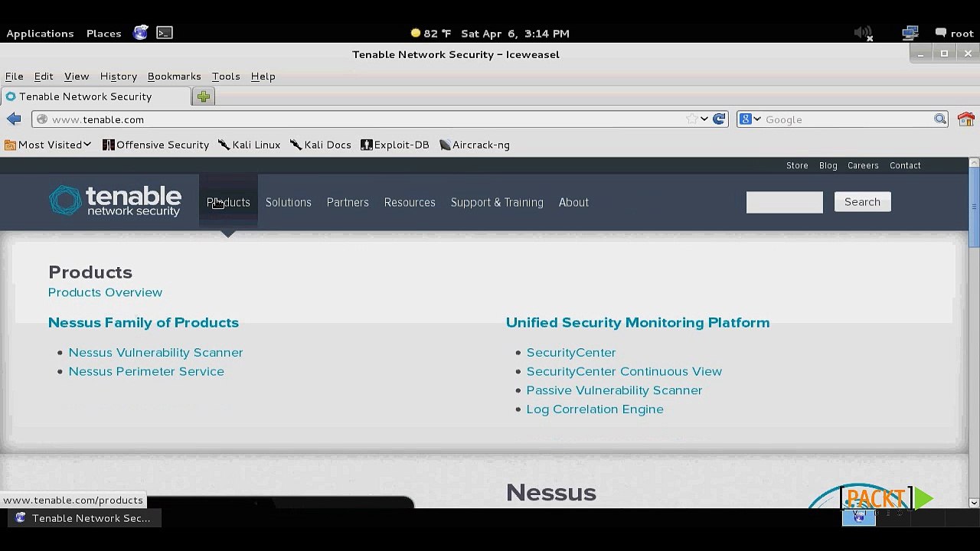Open the Places menu in top panel

click(104, 34)
